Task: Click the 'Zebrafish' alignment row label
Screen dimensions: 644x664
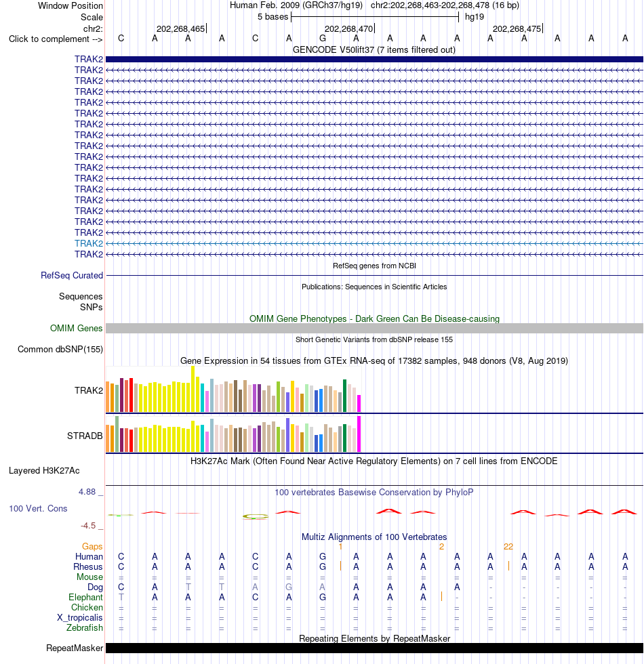Action: pyautogui.click(x=84, y=627)
